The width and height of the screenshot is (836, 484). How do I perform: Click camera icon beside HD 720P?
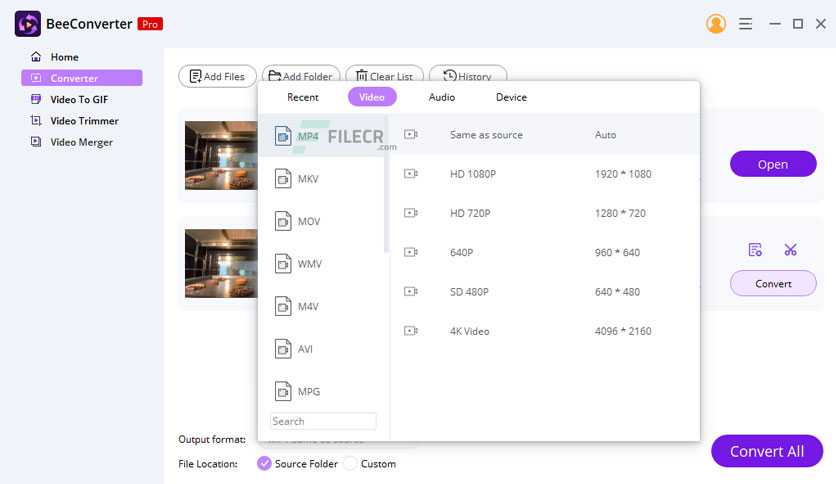tap(411, 213)
